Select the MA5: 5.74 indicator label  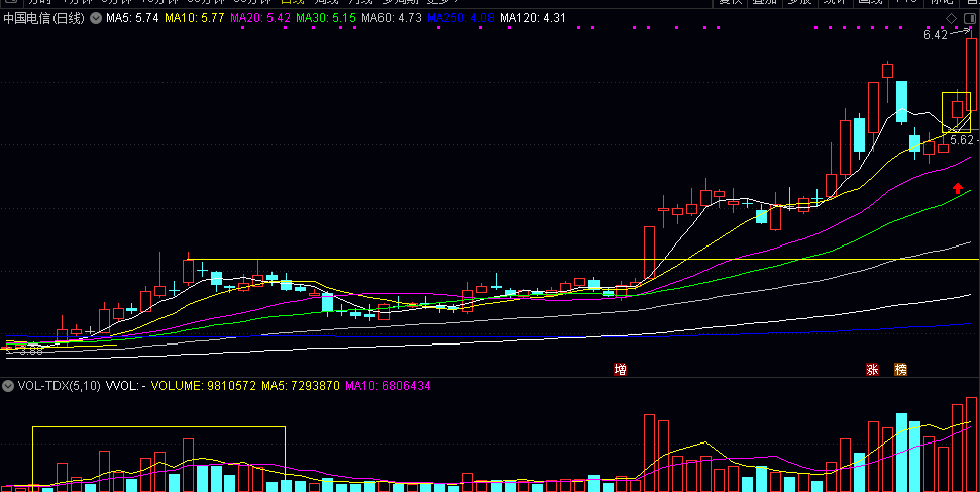click(132, 19)
